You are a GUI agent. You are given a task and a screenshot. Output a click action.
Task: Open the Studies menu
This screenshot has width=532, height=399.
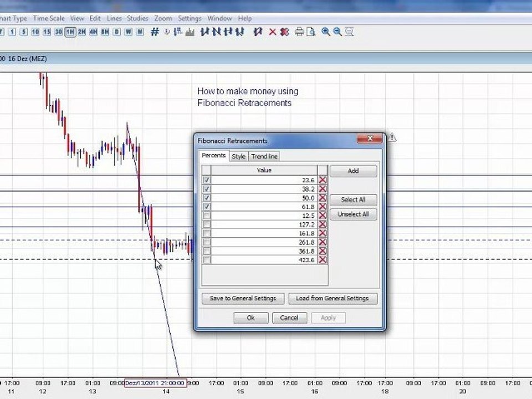click(x=137, y=18)
